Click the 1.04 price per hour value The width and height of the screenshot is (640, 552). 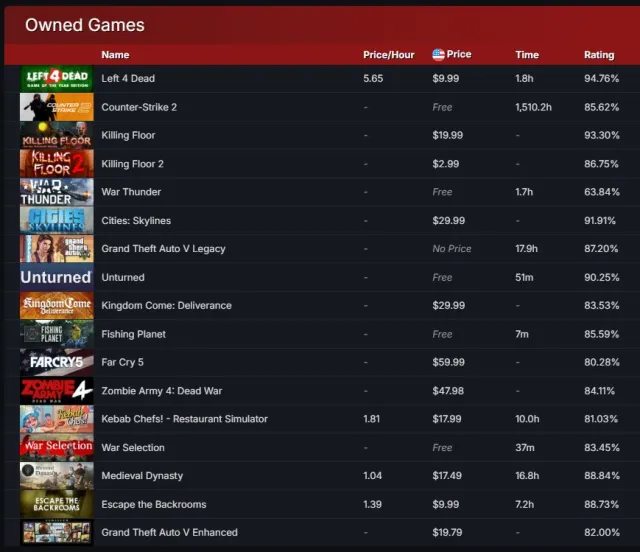tap(372, 476)
